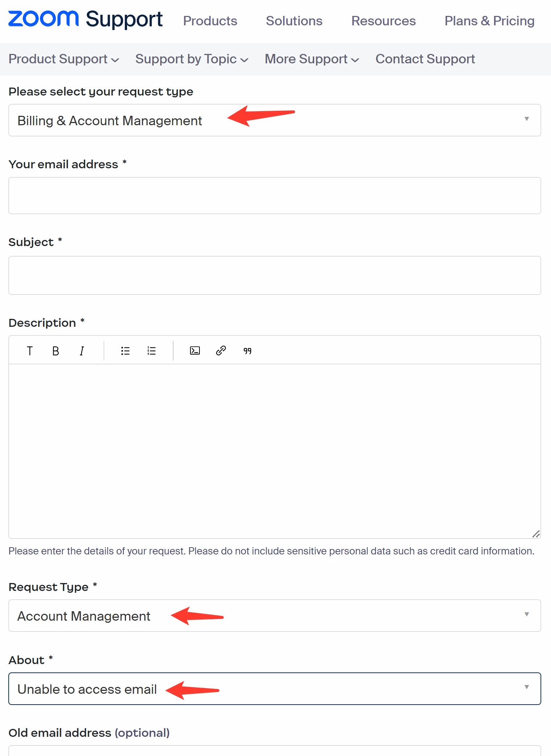Image resolution: width=551 pixels, height=756 pixels.
Task: Insert a numbered list in the description
Action: click(151, 351)
